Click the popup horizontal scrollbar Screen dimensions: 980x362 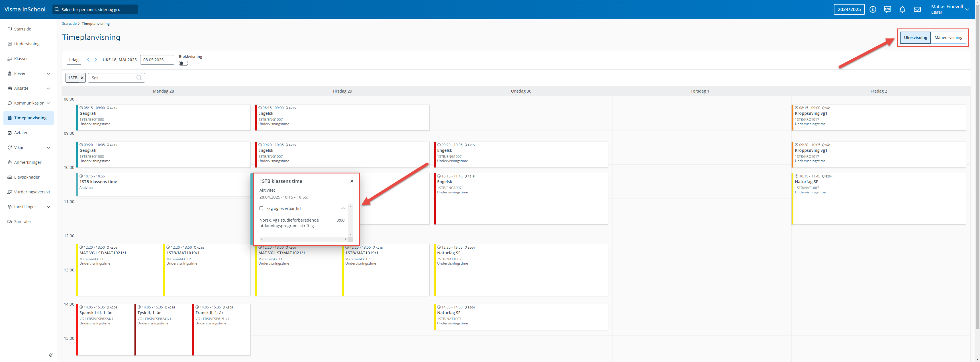click(x=304, y=239)
